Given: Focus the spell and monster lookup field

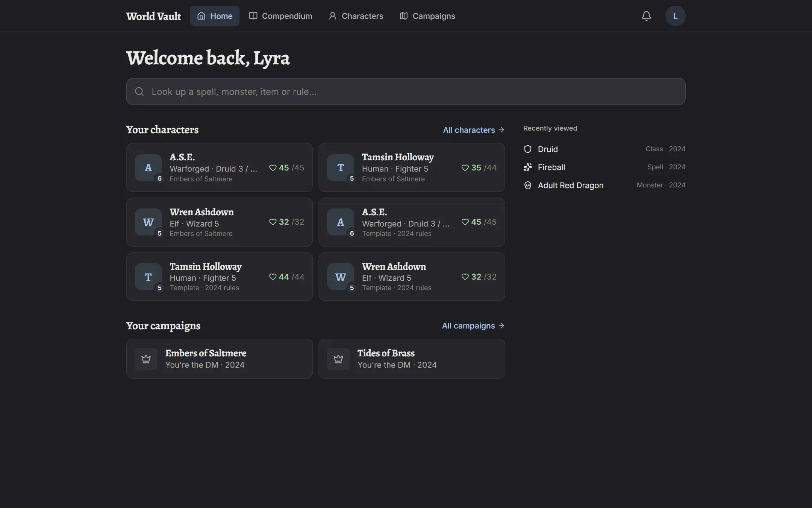Looking at the screenshot, I should [x=406, y=91].
